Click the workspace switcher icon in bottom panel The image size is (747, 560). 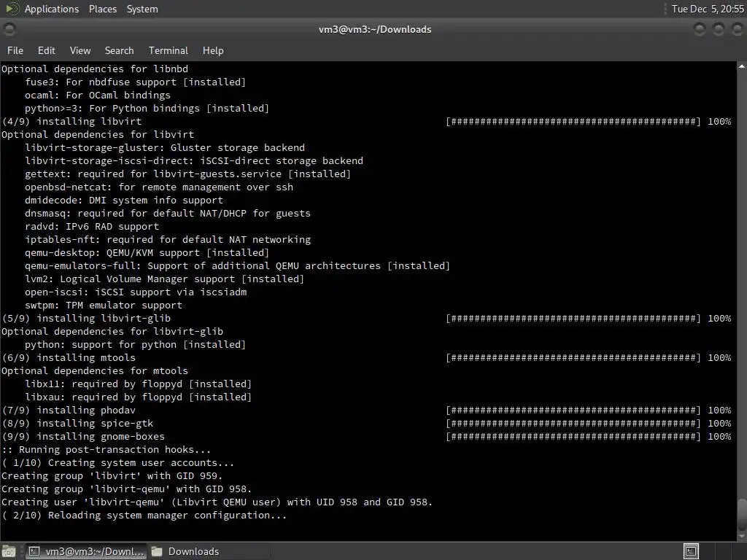click(x=691, y=551)
